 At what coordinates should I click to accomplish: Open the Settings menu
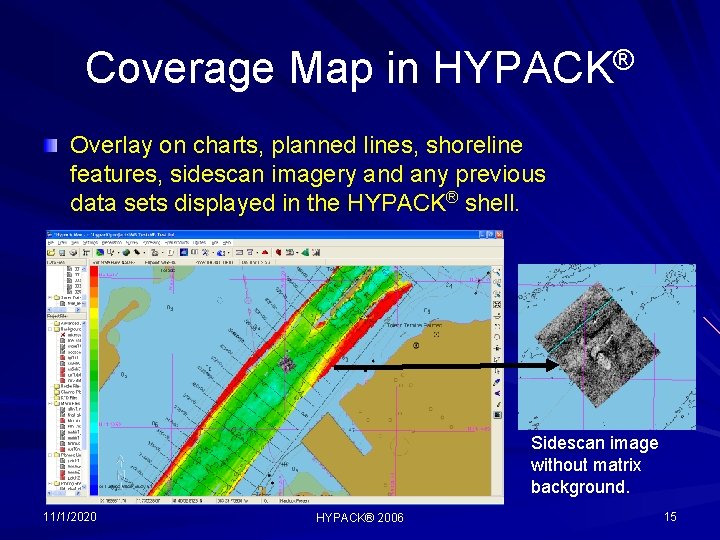90,242
